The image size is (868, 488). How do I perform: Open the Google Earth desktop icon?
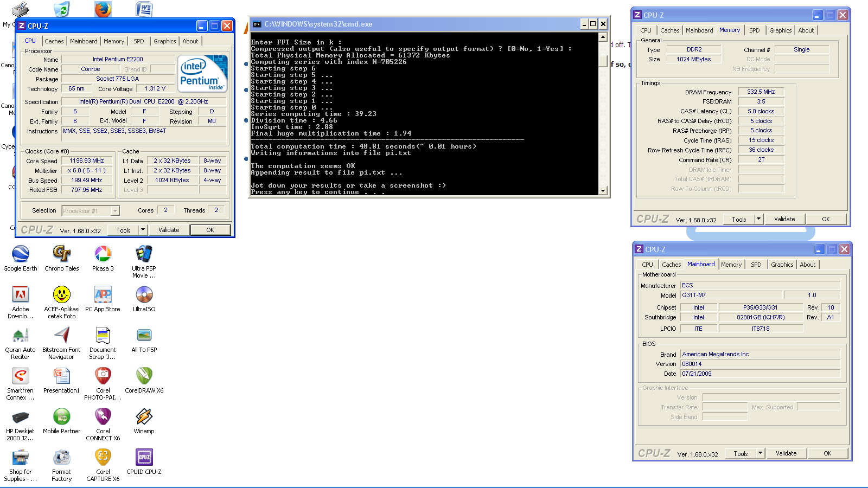pos(21,254)
